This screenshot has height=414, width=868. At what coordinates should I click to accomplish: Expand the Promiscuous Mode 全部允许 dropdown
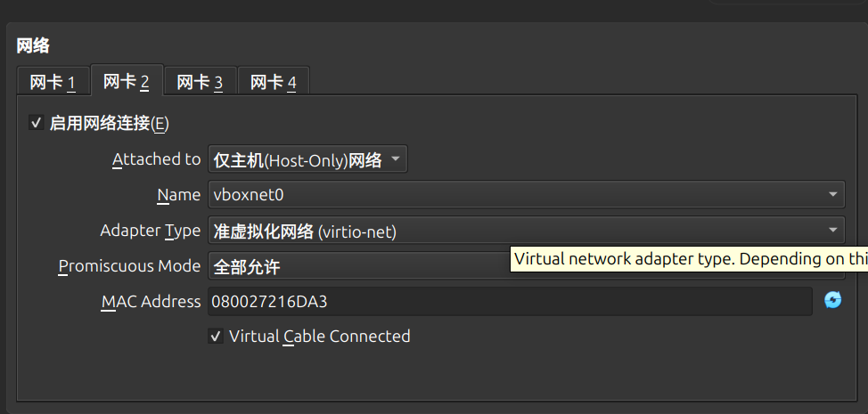(356, 266)
